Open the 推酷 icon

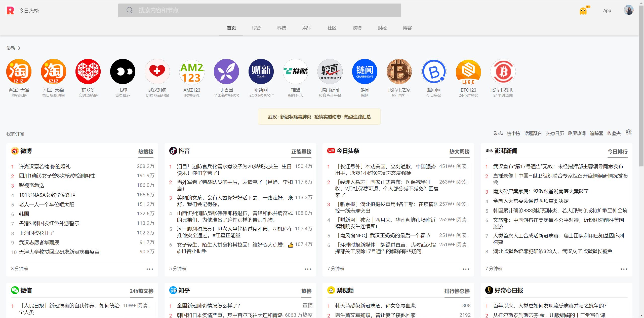296,72
